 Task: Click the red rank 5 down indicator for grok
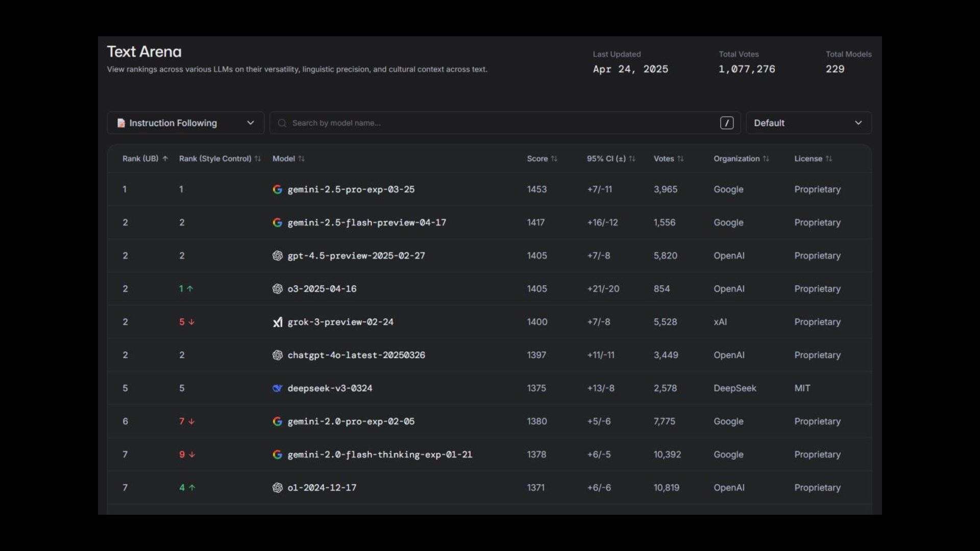(x=187, y=322)
